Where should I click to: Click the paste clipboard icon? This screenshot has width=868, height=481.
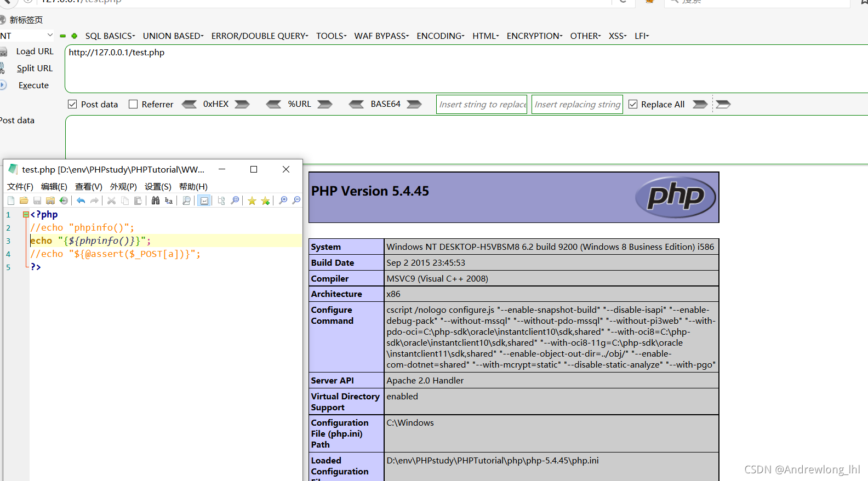click(138, 201)
